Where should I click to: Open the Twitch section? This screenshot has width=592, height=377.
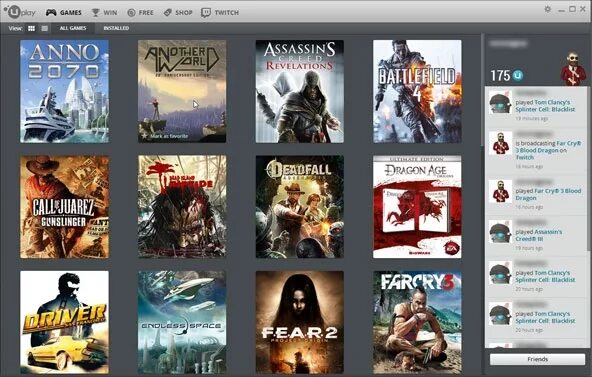220,12
